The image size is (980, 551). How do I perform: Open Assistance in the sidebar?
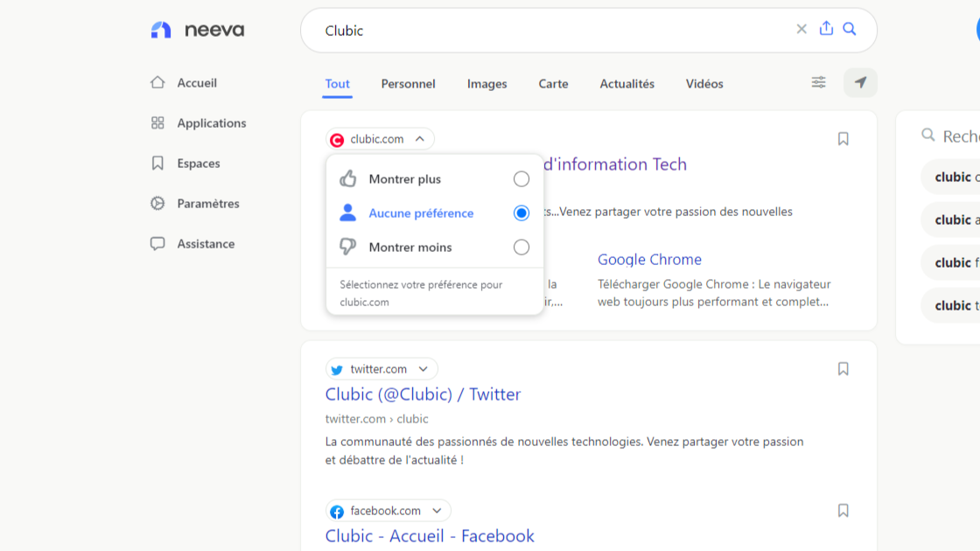click(x=206, y=244)
